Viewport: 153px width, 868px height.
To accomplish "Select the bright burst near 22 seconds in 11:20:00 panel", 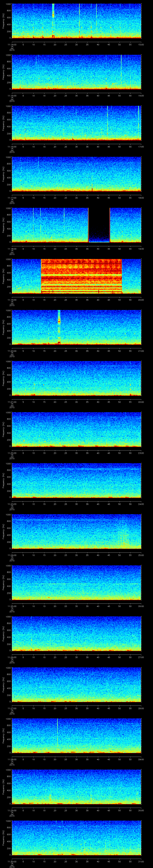I will point(59,327).
